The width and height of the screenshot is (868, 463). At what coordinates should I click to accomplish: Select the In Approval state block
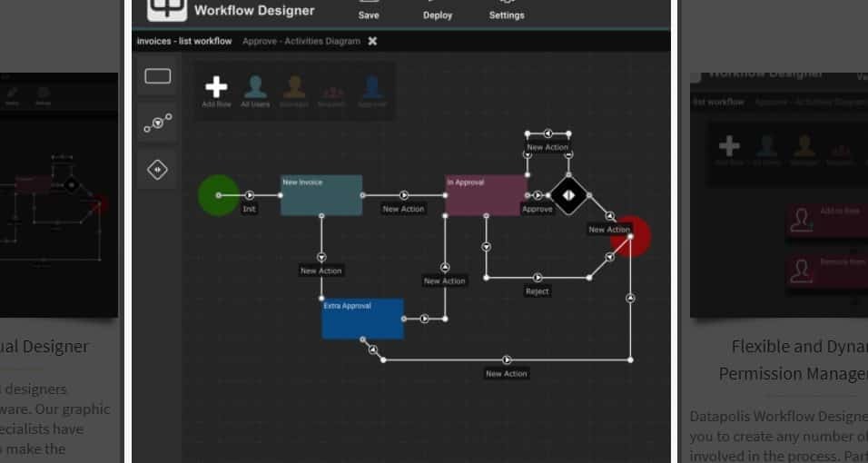click(486, 196)
